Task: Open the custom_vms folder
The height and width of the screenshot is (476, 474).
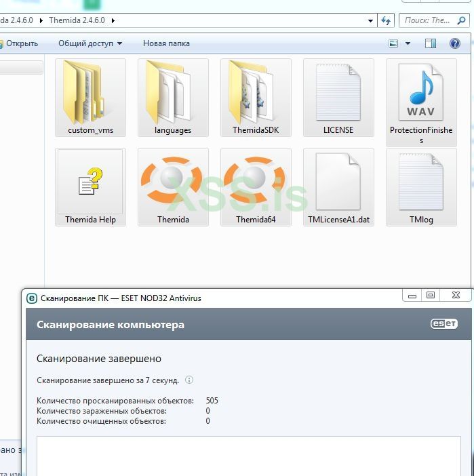Action: pyautogui.click(x=90, y=98)
